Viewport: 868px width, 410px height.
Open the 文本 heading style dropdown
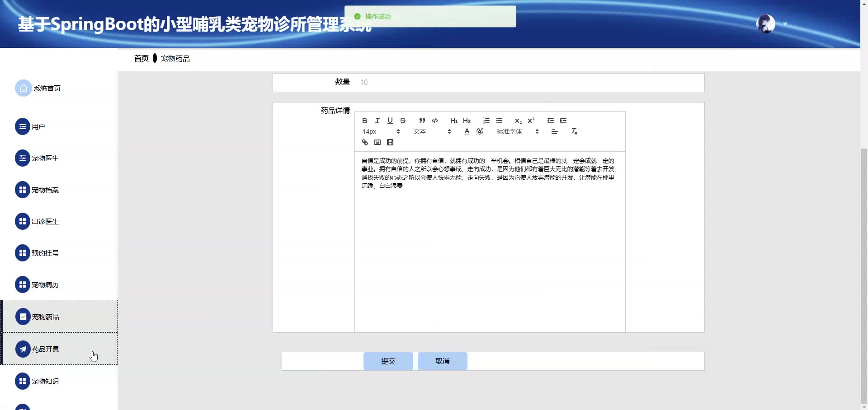[x=432, y=131]
